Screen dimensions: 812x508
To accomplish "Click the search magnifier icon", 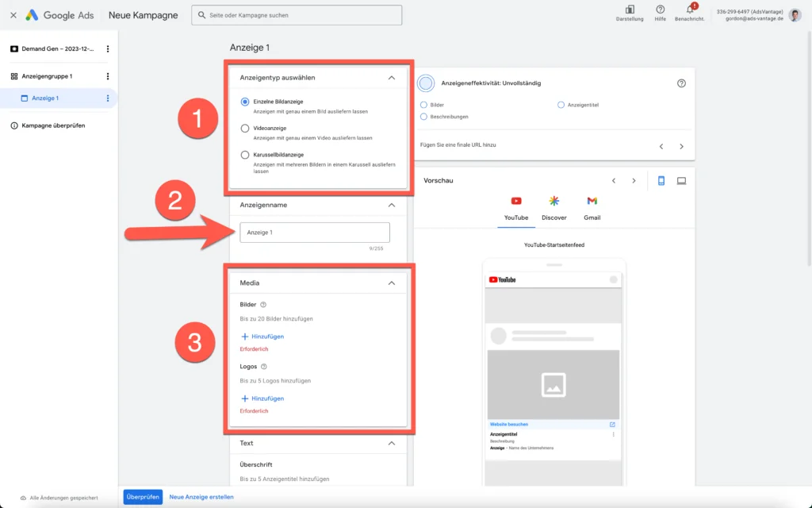I will tap(202, 15).
